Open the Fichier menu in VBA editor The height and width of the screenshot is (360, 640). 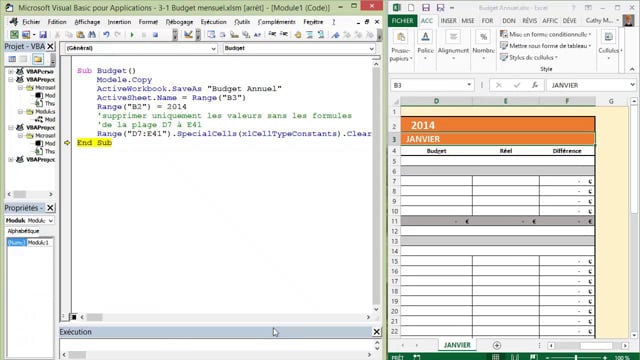click(x=31, y=22)
